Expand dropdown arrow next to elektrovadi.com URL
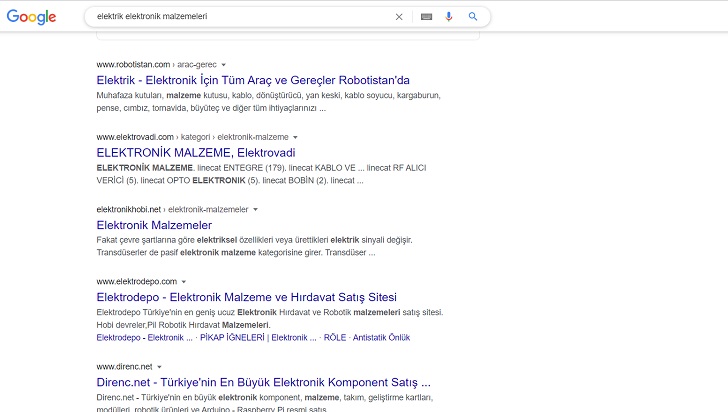The height and width of the screenshot is (412, 728). [295, 137]
